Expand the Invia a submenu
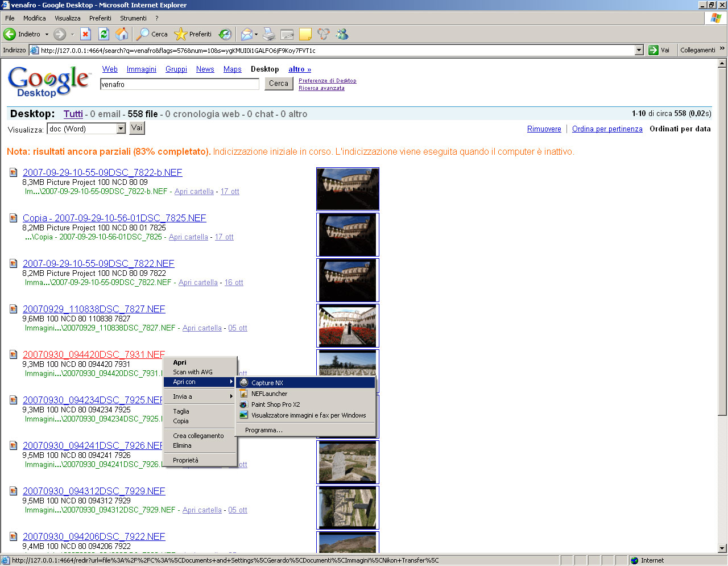The height and width of the screenshot is (566, 728). 200,396
